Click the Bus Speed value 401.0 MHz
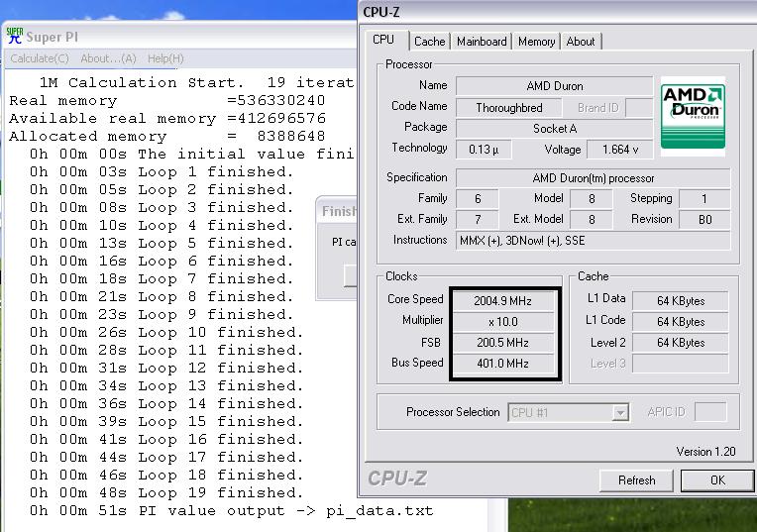 tap(502, 364)
